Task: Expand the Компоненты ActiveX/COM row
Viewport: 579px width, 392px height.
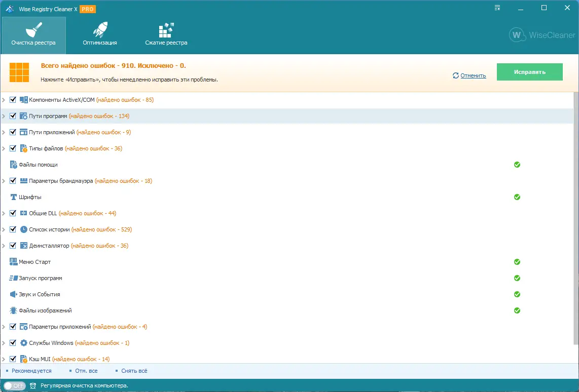Action: (x=4, y=100)
